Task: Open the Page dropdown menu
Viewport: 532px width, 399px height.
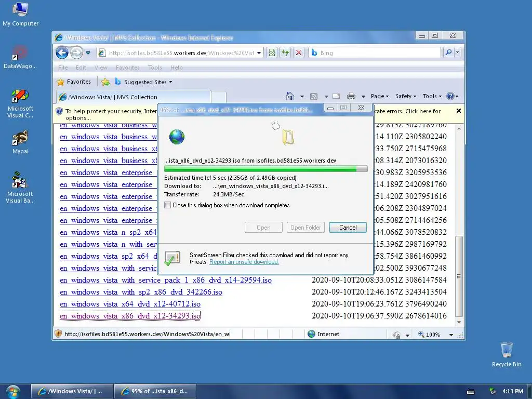Action: 379,96
